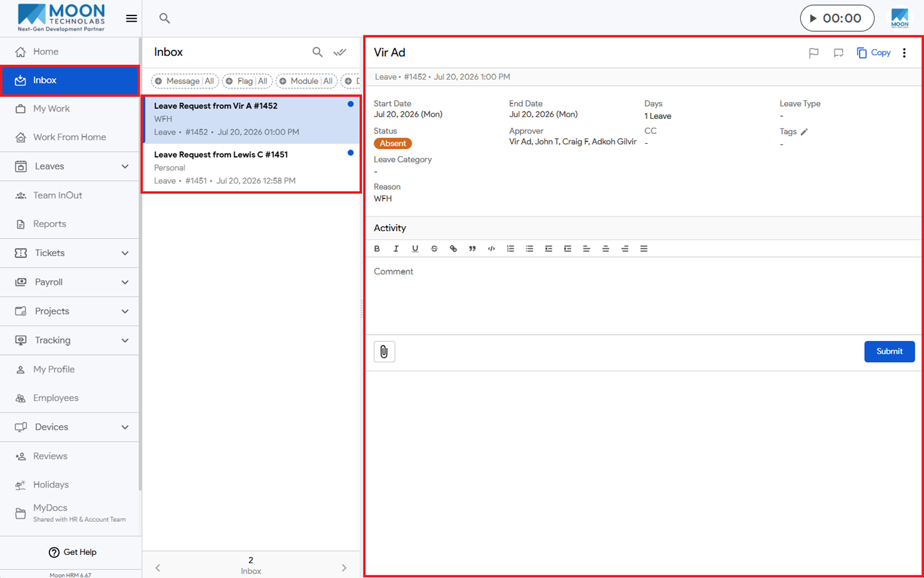Open Reviews in the sidebar
The image size is (924, 578).
click(x=69, y=456)
